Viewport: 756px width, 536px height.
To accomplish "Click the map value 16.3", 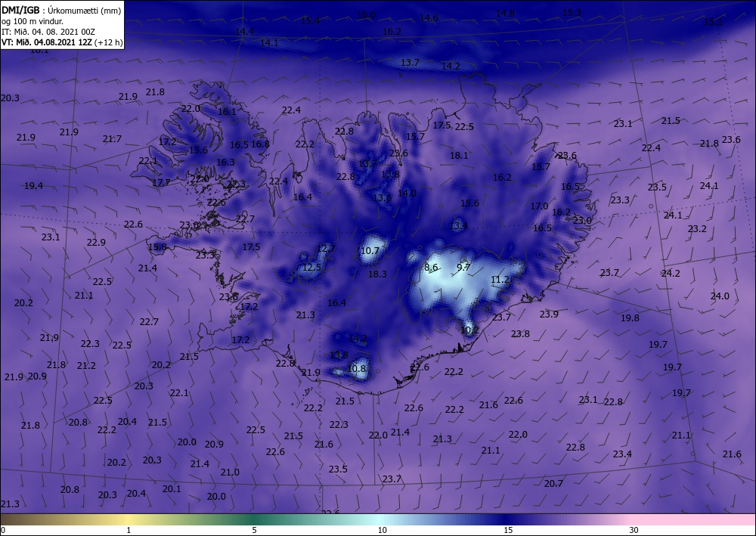I will (x=225, y=162).
